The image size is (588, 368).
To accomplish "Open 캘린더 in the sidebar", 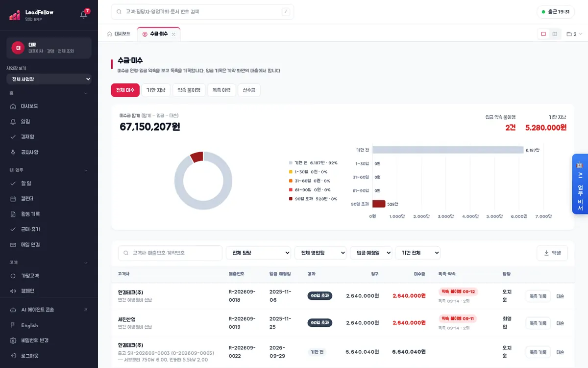I will pos(49,199).
